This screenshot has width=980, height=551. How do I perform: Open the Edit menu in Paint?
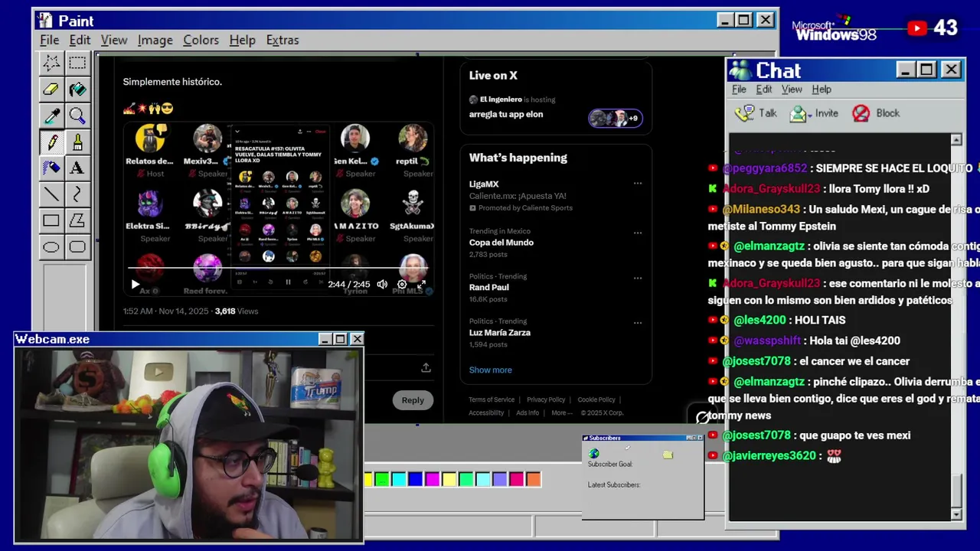[x=80, y=40]
